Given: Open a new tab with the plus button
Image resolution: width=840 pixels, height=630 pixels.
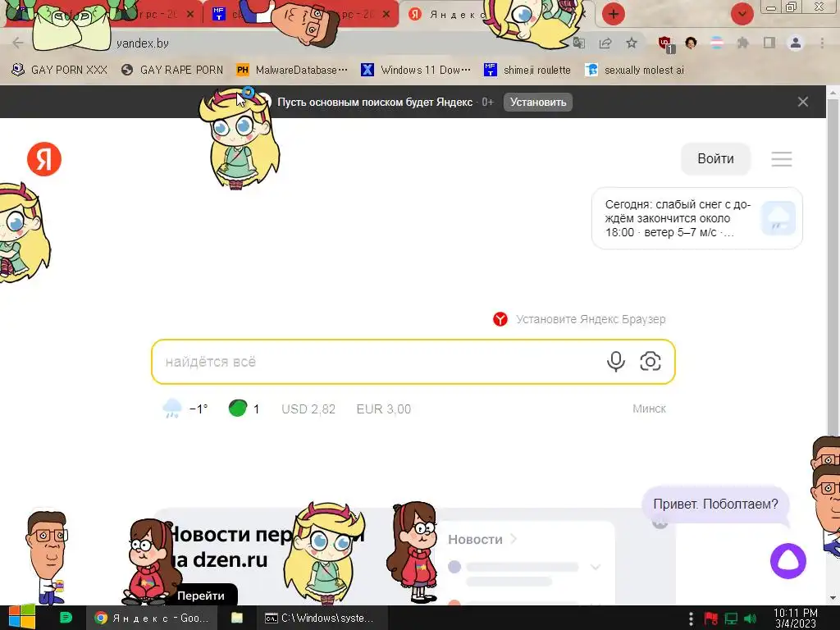Looking at the screenshot, I should click(614, 14).
